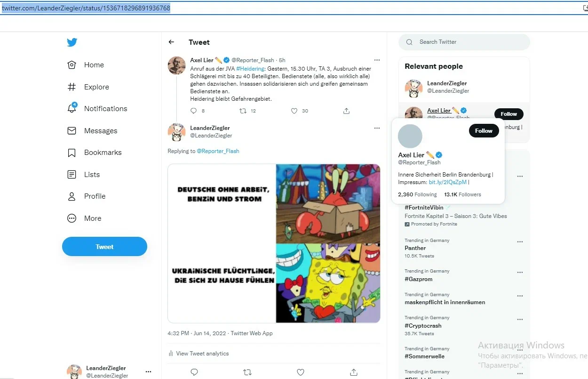This screenshot has height=379, width=588.
Task: Open the #Cryptocrash trend
Action: pyautogui.click(x=423, y=326)
